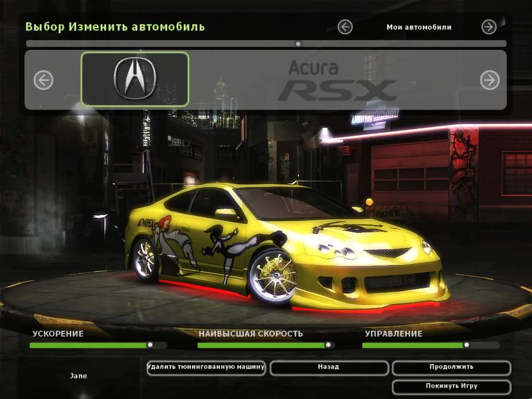The image size is (532, 399).
Task: Click left arrow in car carousel
Action: (x=44, y=80)
